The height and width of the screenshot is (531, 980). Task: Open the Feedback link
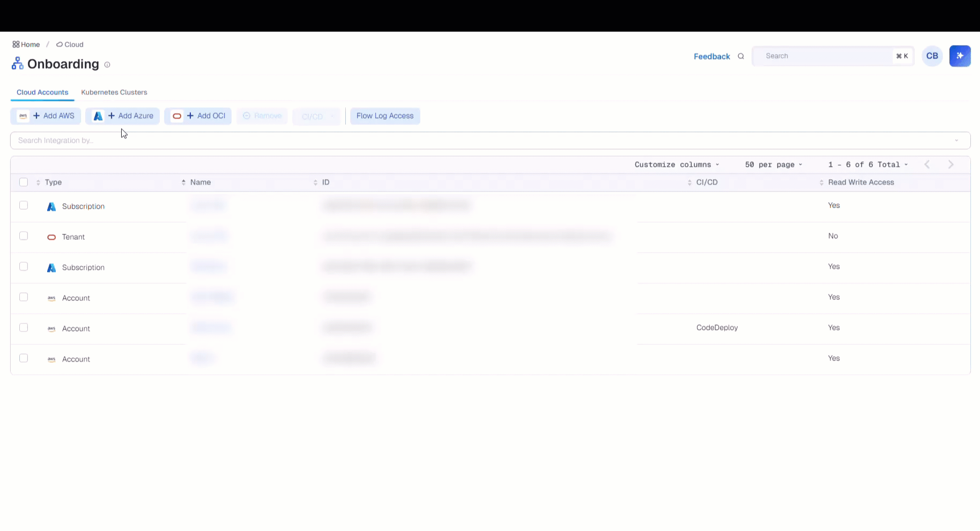coord(712,56)
